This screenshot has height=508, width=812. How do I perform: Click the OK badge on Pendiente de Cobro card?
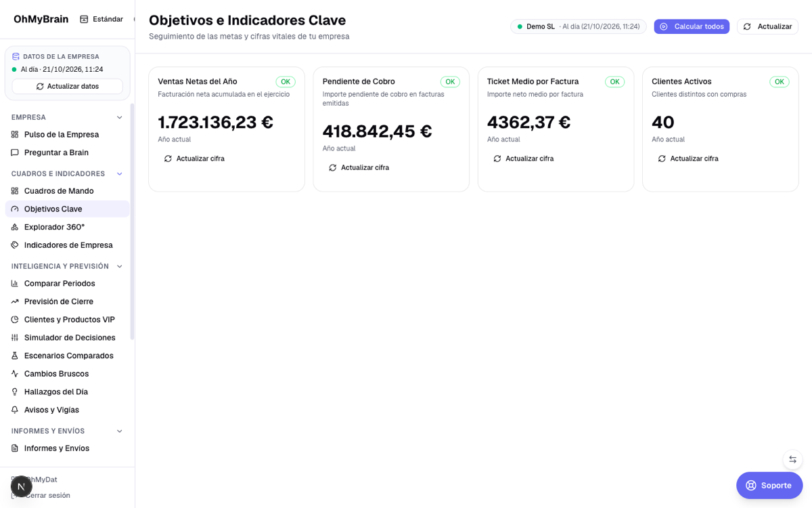(x=450, y=82)
